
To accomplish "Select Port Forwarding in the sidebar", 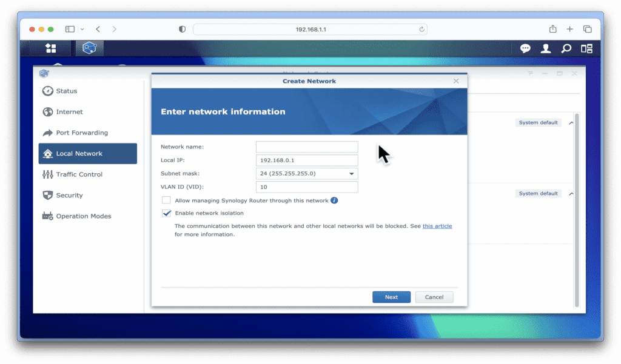I will click(88, 133).
